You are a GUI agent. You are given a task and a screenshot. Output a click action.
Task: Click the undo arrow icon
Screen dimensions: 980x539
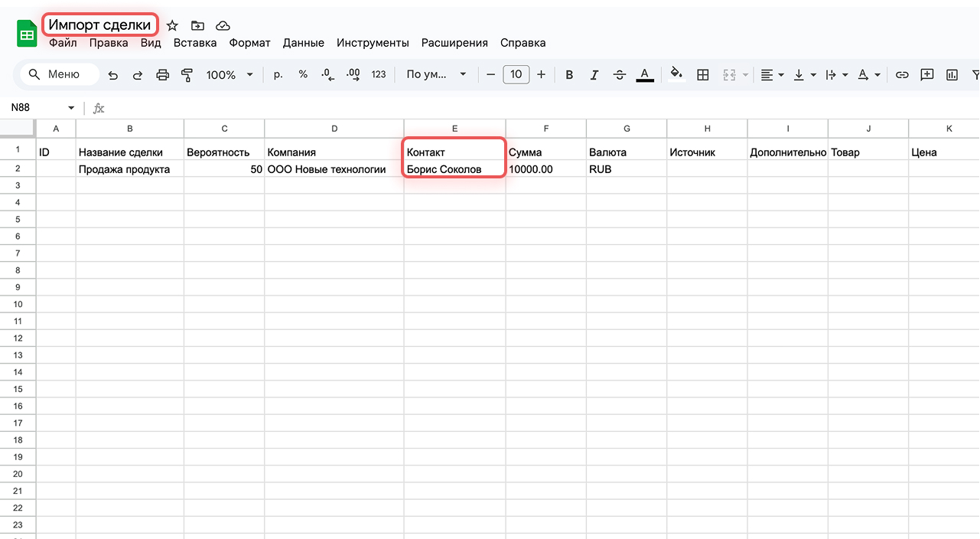[x=113, y=74]
